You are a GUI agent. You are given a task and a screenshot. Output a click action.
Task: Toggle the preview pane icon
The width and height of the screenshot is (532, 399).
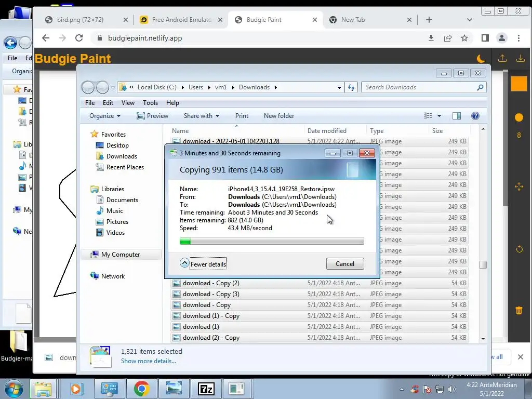coord(457,116)
